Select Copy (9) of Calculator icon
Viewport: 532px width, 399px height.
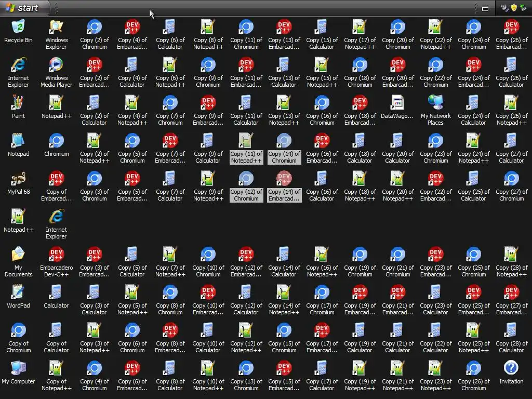point(208,149)
